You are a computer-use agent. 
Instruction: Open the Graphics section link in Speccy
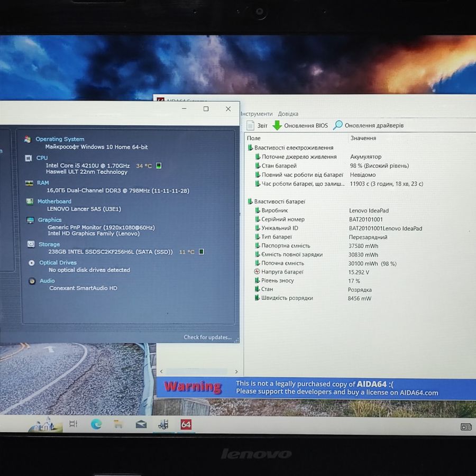(x=50, y=220)
